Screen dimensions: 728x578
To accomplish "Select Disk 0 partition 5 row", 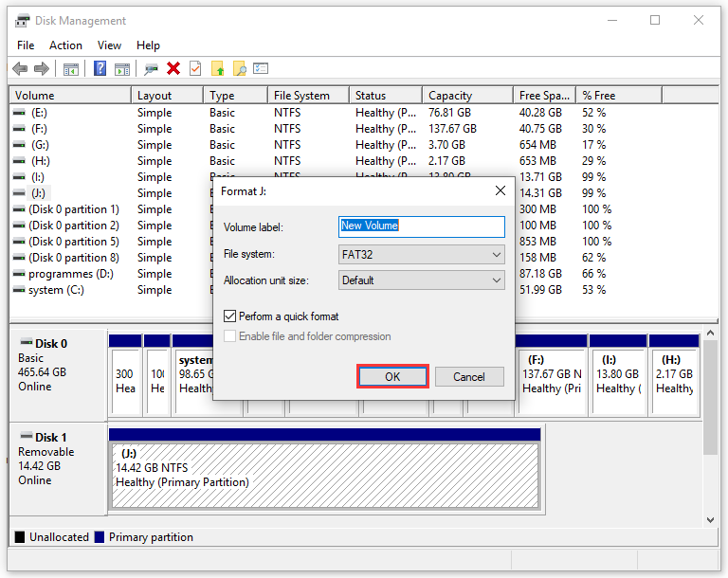I will tap(74, 242).
